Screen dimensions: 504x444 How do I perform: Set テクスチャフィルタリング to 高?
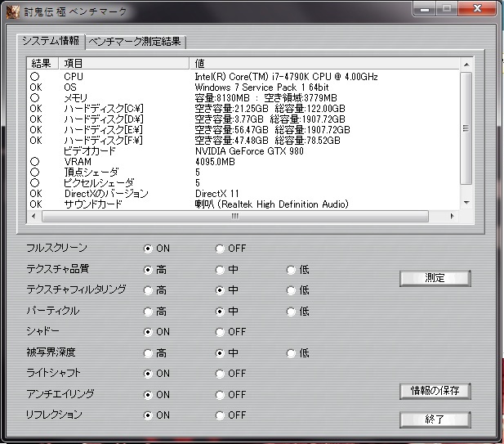coord(148,290)
